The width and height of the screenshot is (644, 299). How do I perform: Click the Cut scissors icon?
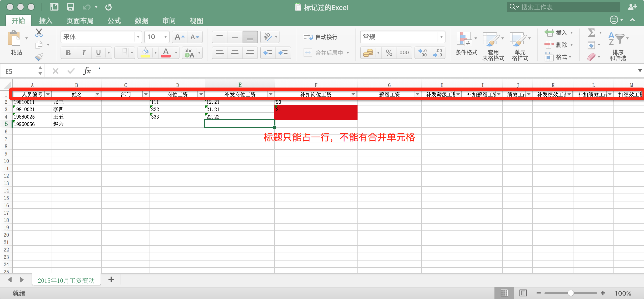pyautogui.click(x=39, y=33)
